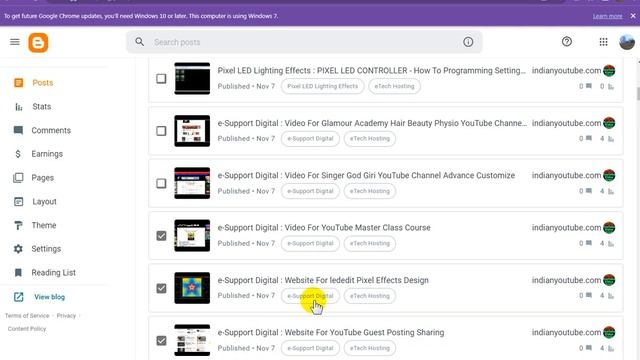The width and height of the screenshot is (640, 360).
Task: Click author avatar on Singer God Giri post
Action: 609,176
